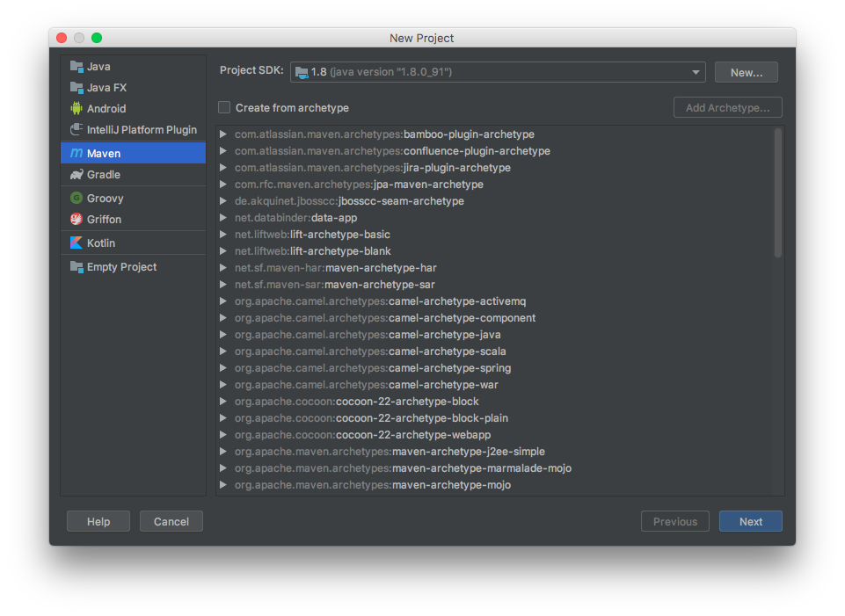This screenshot has width=845, height=616.
Task: Click the Groovy green circle icon
Action: point(76,198)
